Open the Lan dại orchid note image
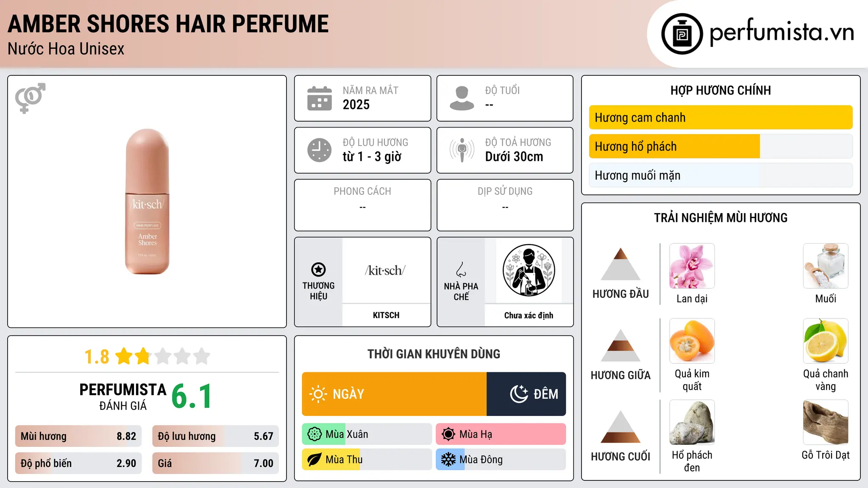The image size is (868, 488). 692,266
